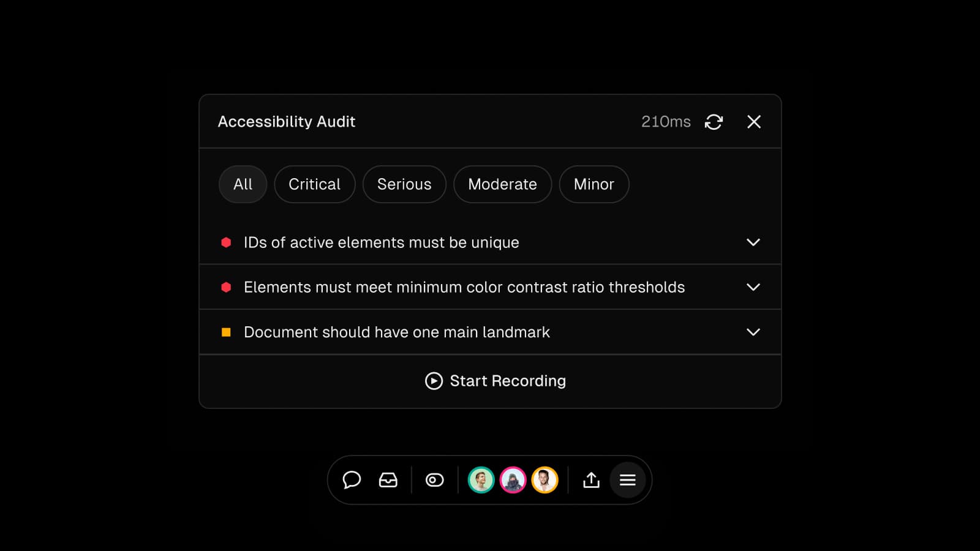
Task: Open the comments chat bubble icon
Action: coord(352,480)
